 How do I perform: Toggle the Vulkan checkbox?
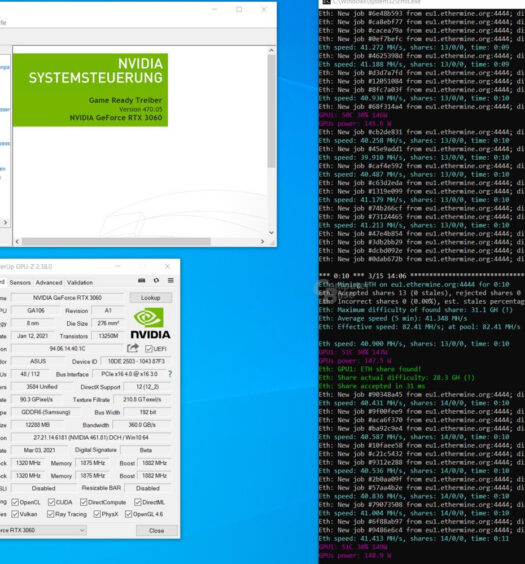tap(15, 514)
